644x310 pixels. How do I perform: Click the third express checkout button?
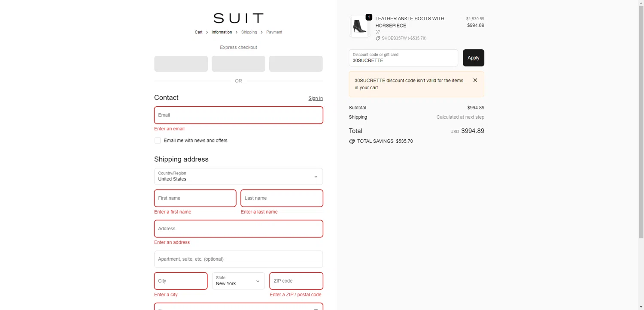296,63
